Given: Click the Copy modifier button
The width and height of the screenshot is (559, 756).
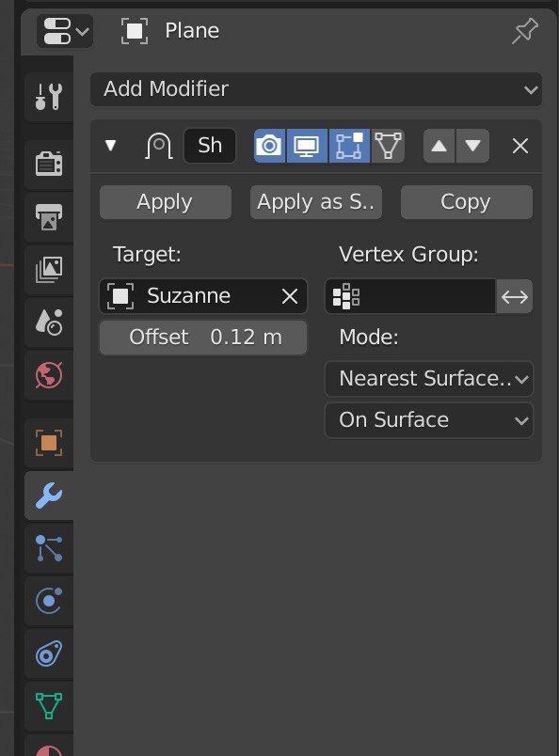Looking at the screenshot, I should pos(467,202).
